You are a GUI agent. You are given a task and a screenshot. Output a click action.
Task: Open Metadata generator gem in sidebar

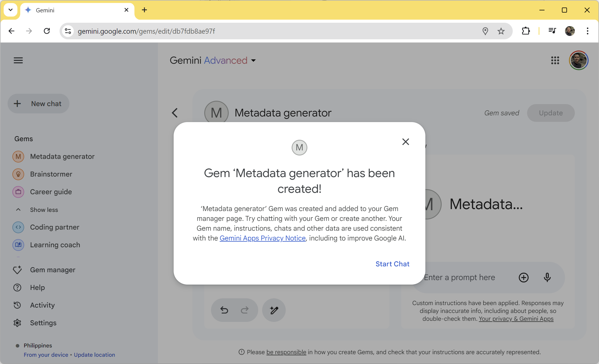pyautogui.click(x=62, y=156)
